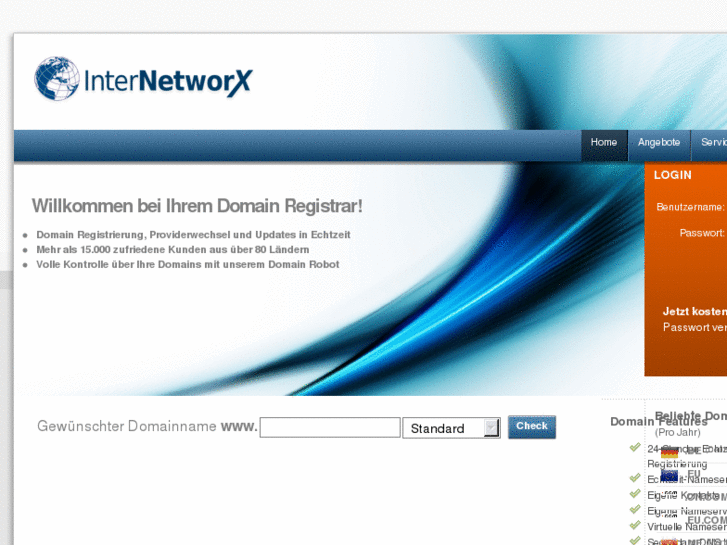Click the "(Pro Jahr)" text

(677, 432)
